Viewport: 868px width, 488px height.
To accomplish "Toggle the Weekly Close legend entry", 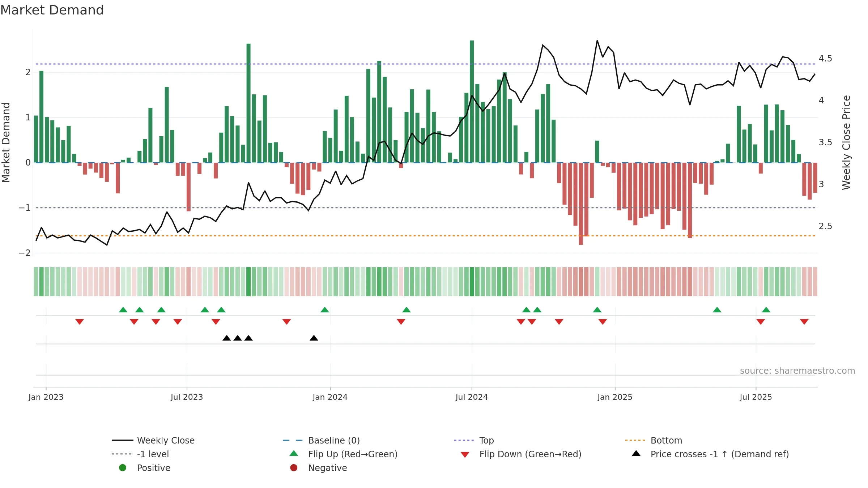I will (153, 440).
